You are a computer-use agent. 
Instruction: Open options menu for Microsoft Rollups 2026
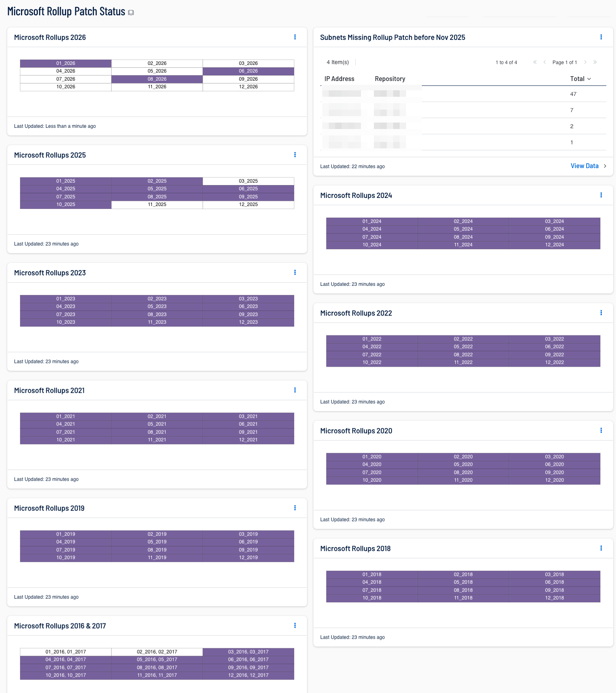295,37
